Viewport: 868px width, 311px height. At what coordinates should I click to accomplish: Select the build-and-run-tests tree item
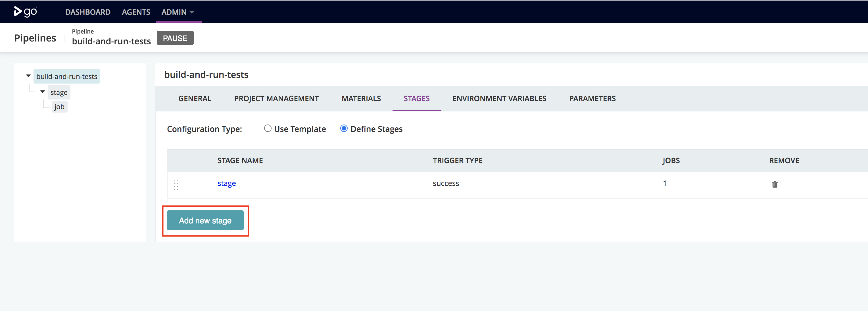(67, 76)
